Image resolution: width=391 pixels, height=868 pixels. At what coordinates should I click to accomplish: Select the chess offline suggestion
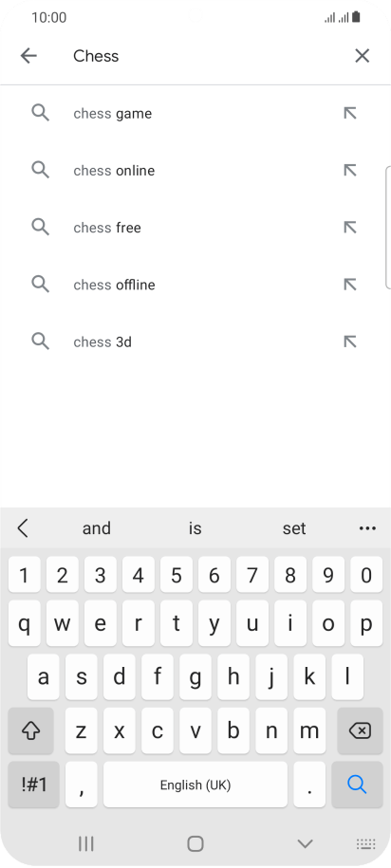(195, 285)
